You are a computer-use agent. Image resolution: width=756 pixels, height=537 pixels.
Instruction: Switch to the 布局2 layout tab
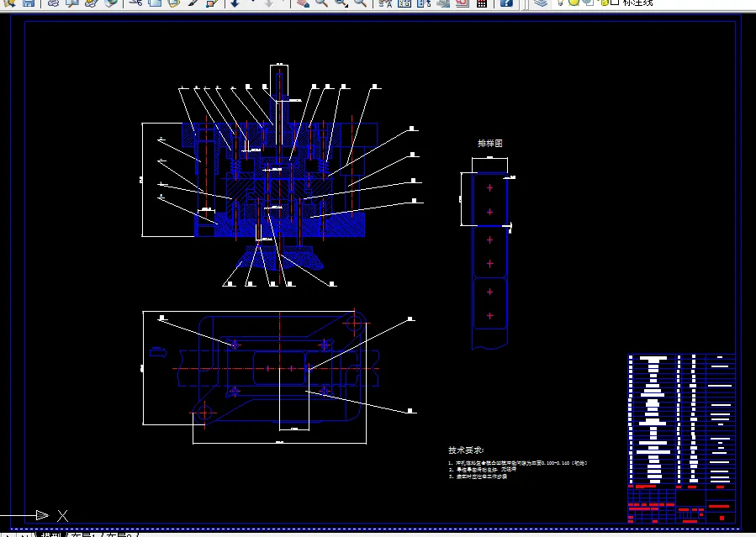(x=119, y=534)
